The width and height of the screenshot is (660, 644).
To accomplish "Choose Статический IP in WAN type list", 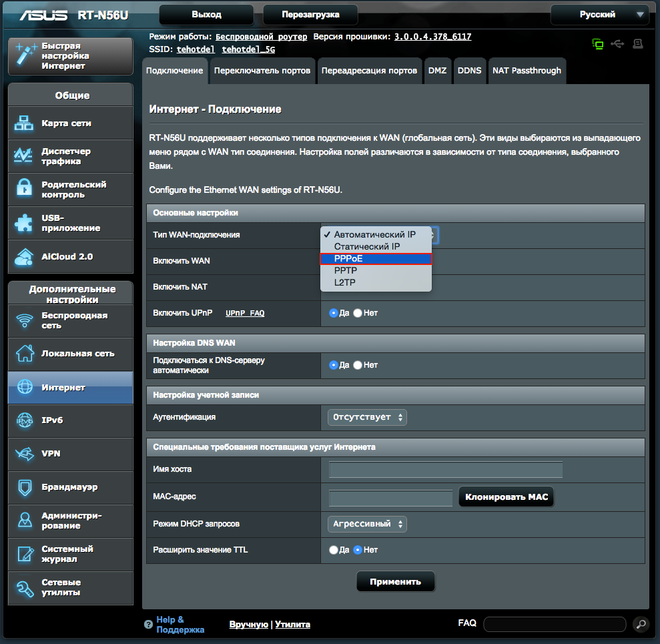I will tap(376, 246).
